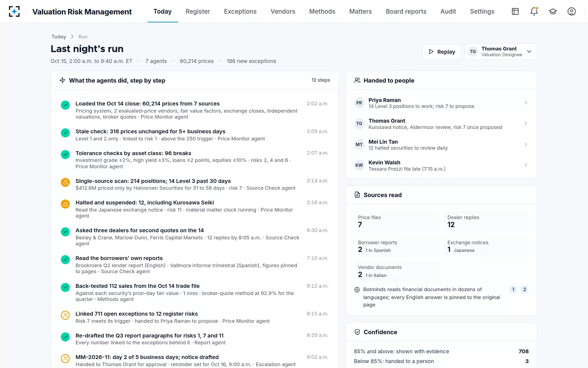
Task: Open the Matters tab
Action: pyautogui.click(x=361, y=11)
